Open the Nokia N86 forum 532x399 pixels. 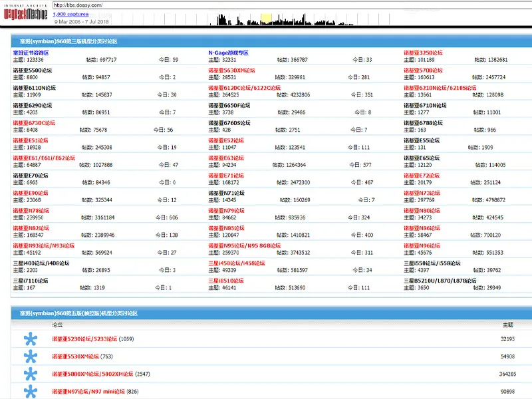pos(422,228)
